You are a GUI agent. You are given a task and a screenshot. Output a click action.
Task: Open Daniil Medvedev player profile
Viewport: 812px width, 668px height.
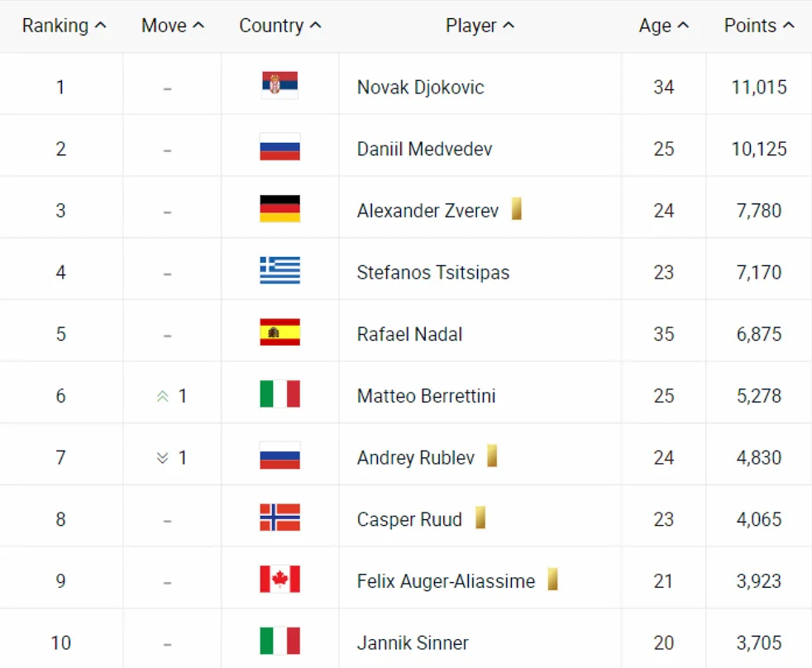pyautogui.click(x=425, y=149)
